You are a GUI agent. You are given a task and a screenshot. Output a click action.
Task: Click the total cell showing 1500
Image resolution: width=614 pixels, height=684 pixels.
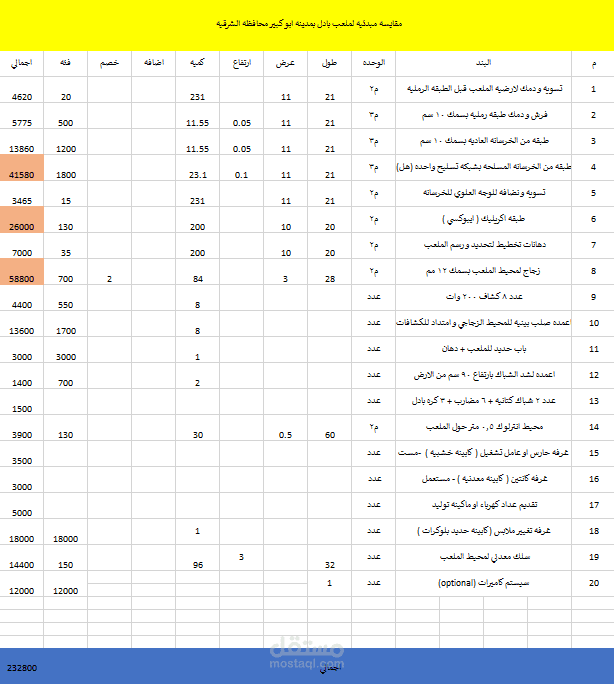(x=22, y=402)
